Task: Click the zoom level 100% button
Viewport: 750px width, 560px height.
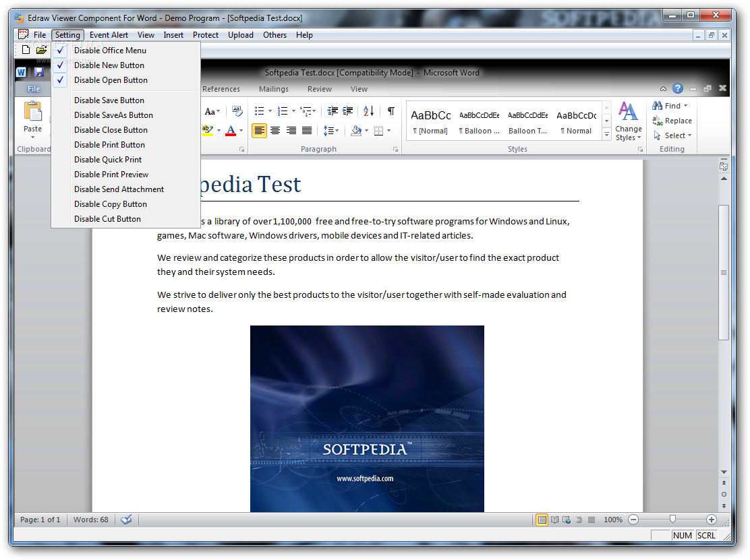Action: 612,520
